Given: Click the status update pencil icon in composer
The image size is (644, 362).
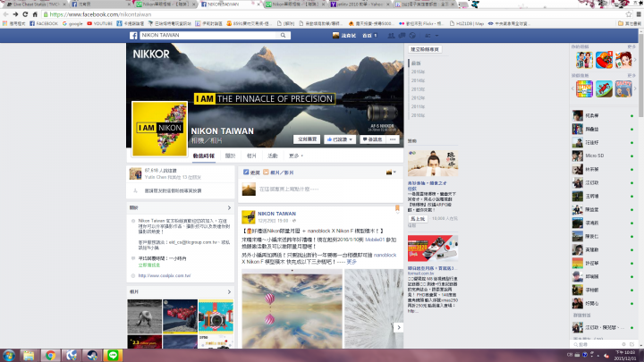Looking at the screenshot, I should (246, 173).
